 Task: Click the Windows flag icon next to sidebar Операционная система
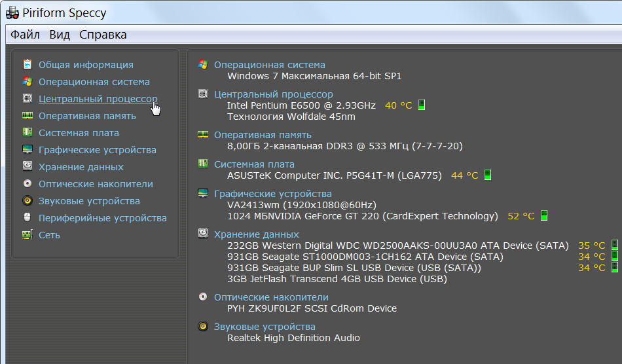click(x=27, y=81)
